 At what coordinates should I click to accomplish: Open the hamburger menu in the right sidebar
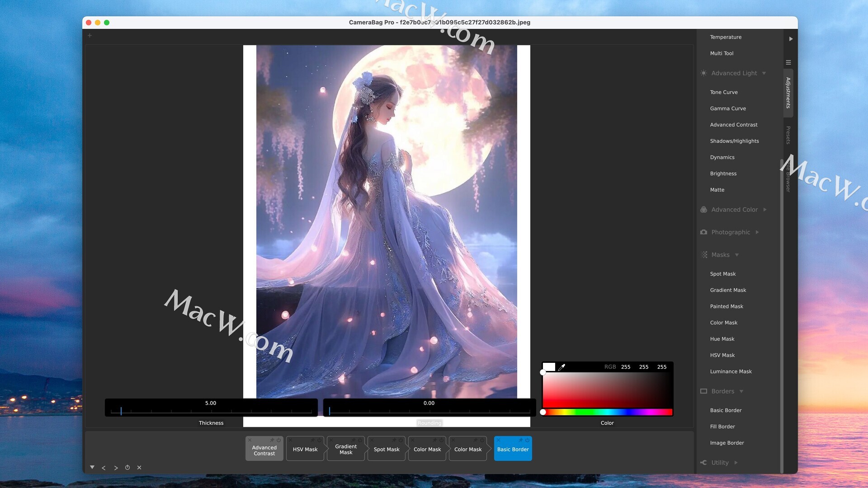click(x=788, y=62)
